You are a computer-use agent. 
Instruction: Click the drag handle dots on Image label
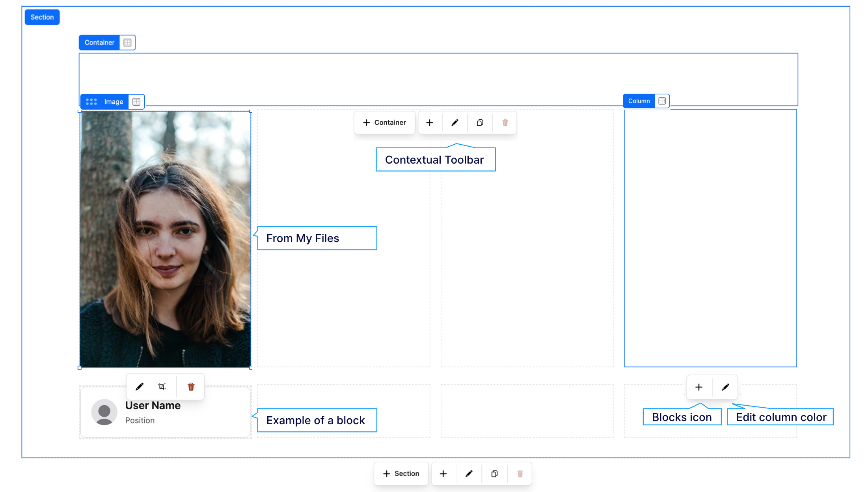(91, 102)
